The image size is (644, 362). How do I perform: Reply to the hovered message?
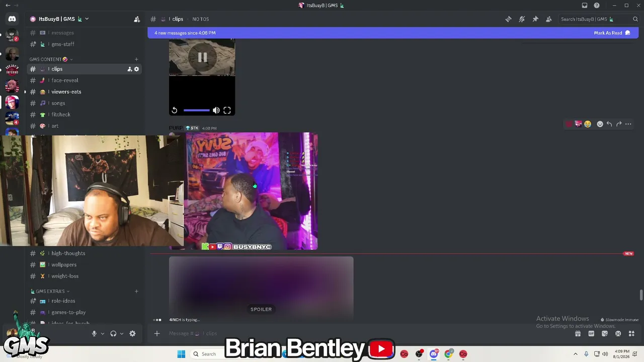609,124
